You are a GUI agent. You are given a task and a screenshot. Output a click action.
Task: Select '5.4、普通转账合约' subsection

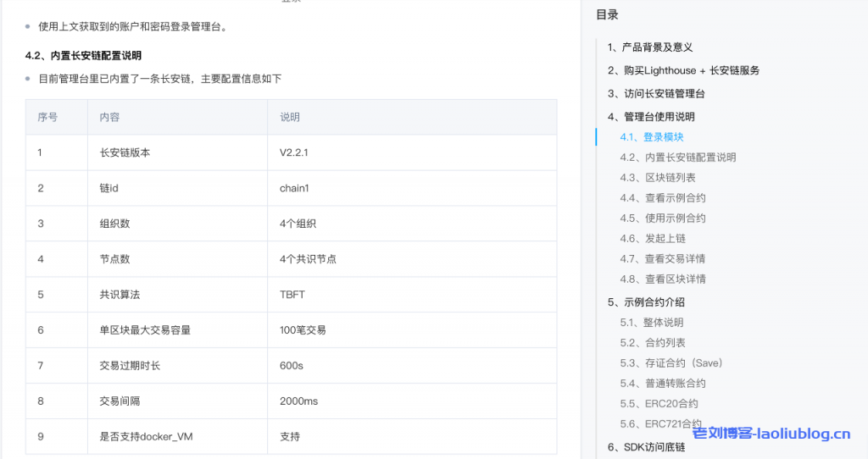tap(662, 384)
